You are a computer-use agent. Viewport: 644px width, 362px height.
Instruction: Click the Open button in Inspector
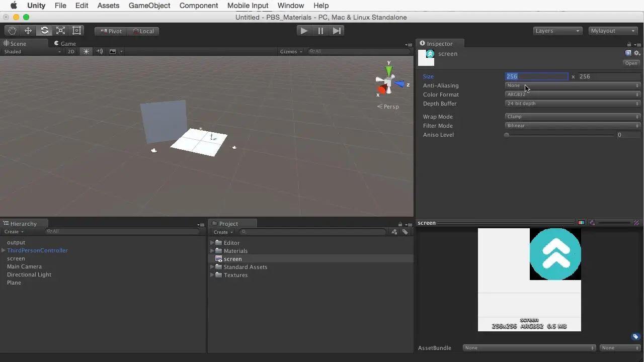(x=631, y=63)
